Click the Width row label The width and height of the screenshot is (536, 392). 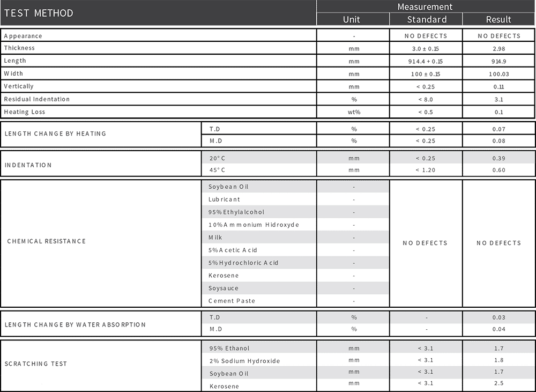click(14, 73)
